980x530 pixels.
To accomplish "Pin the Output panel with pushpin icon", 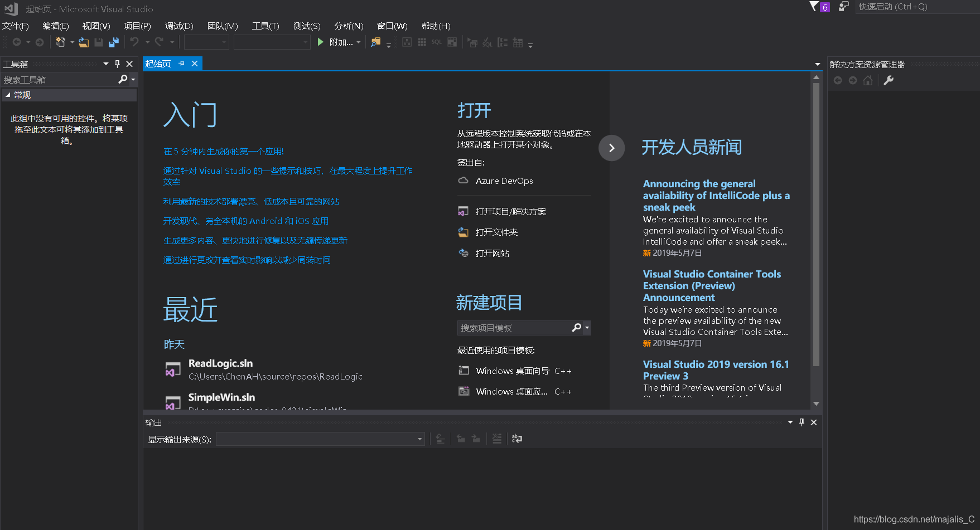I will pyautogui.click(x=802, y=422).
